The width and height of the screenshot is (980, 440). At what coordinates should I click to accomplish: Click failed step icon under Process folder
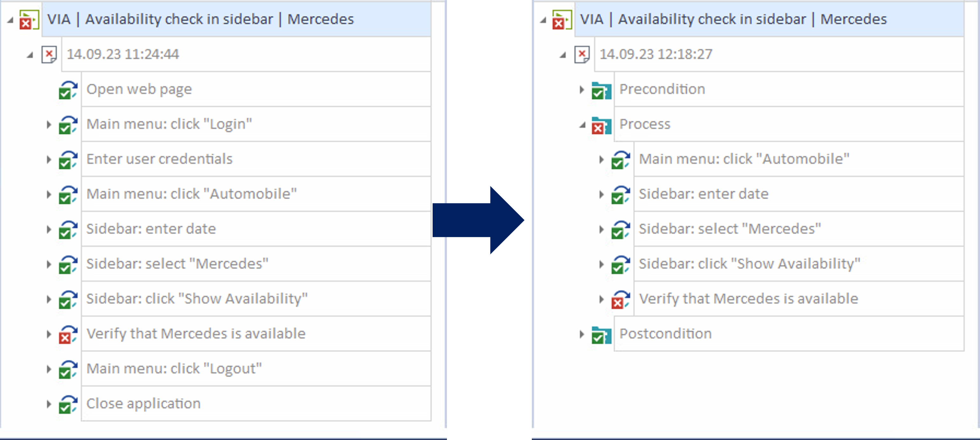620,299
